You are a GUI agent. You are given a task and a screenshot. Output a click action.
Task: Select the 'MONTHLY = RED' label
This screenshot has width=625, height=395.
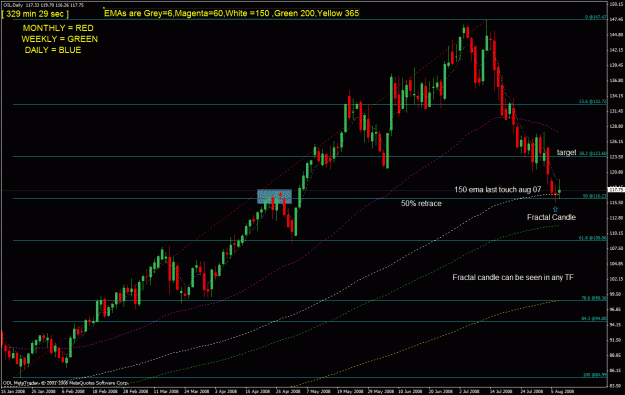(58, 28)
